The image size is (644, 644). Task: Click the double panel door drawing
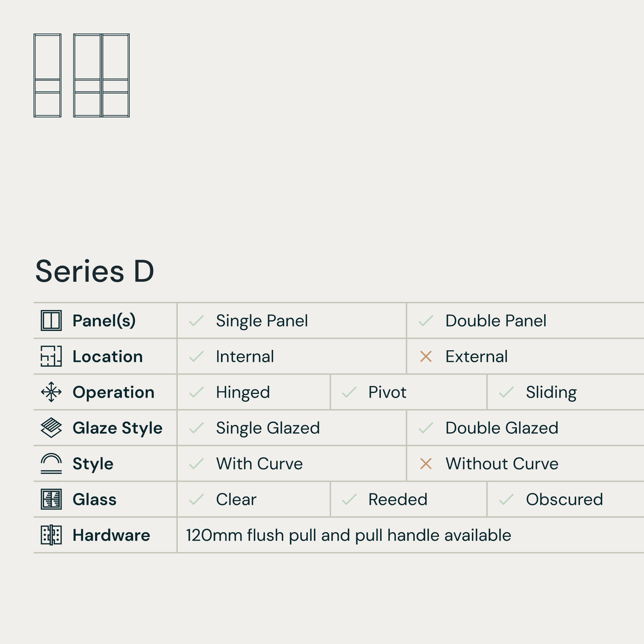[x=101, y=75]
